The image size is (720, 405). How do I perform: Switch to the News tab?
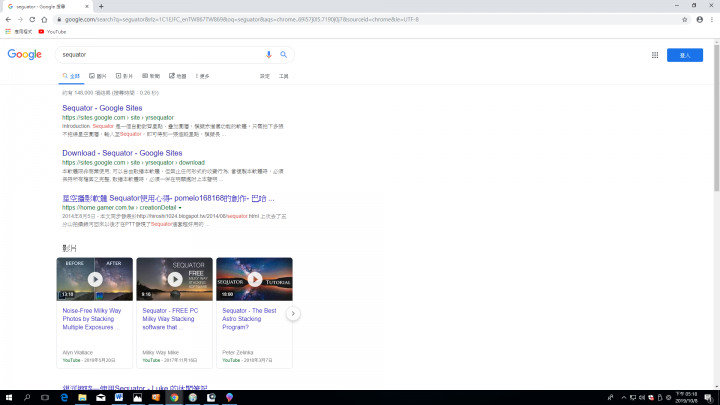pyautogui.click(x=151, y=76)
